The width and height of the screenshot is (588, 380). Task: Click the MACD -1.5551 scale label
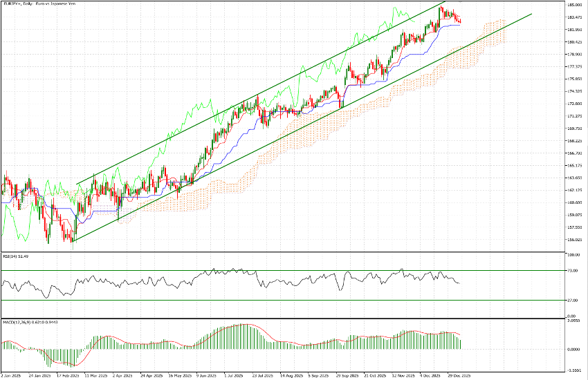pos(573,370)
